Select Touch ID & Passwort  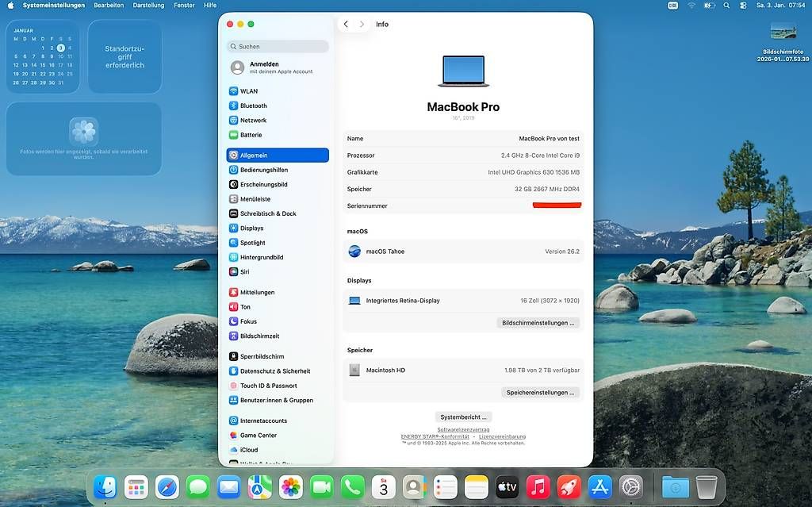click(x=278, y=386)
